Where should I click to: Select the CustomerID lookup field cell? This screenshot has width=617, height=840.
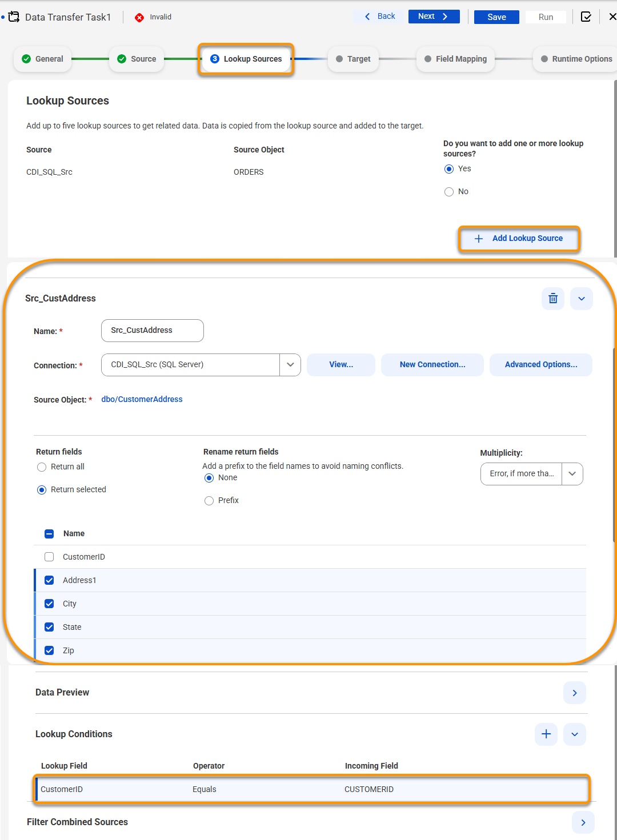[62, 789]
